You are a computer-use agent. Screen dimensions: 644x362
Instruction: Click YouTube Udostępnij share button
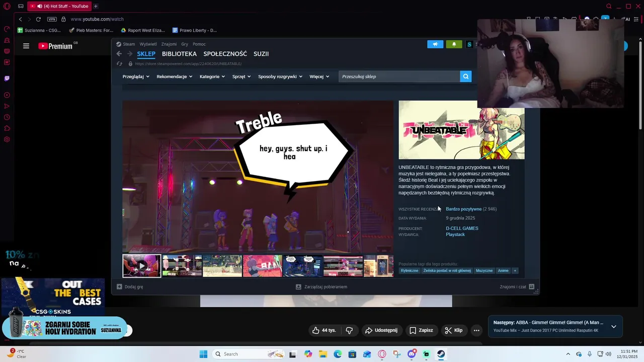(381, 330)
